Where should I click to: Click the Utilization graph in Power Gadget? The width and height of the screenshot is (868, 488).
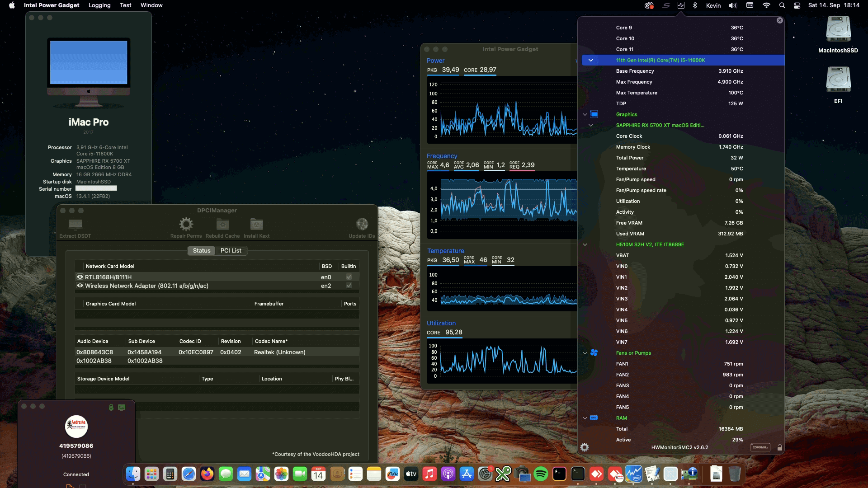tap(502, 361)
